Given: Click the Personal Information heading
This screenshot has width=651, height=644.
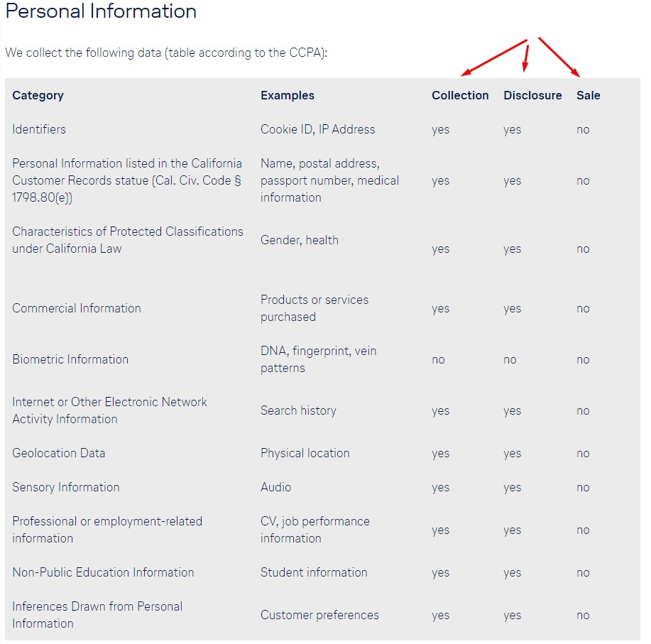Looking at the screenshot, I should pyautogui.click(x=101, y=11).
